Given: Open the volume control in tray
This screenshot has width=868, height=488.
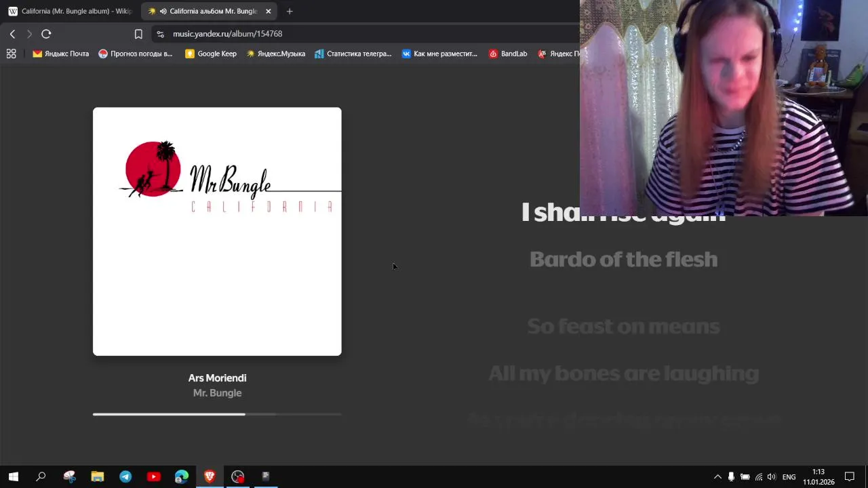Looking at the screenshot, I should tap(772, 476).
